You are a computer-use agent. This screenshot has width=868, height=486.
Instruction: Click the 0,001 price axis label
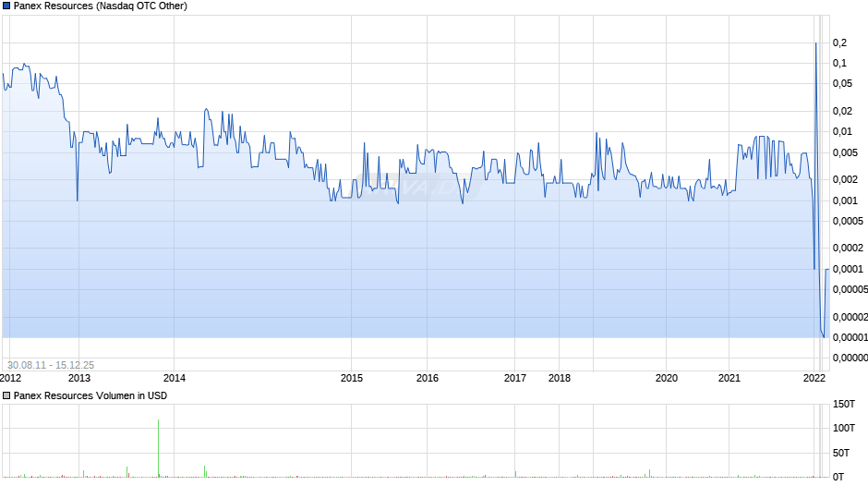845,200
